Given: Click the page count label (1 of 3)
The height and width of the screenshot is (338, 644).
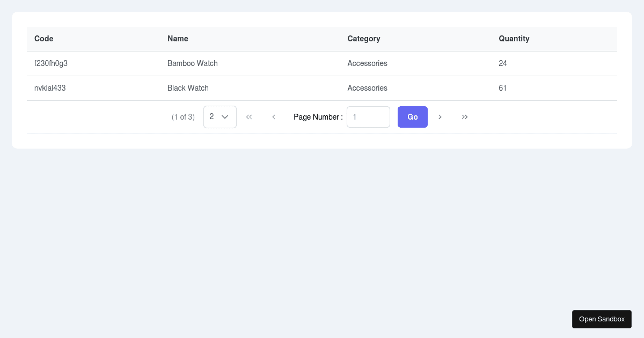Looking at the screenshot, I should 183,117.
